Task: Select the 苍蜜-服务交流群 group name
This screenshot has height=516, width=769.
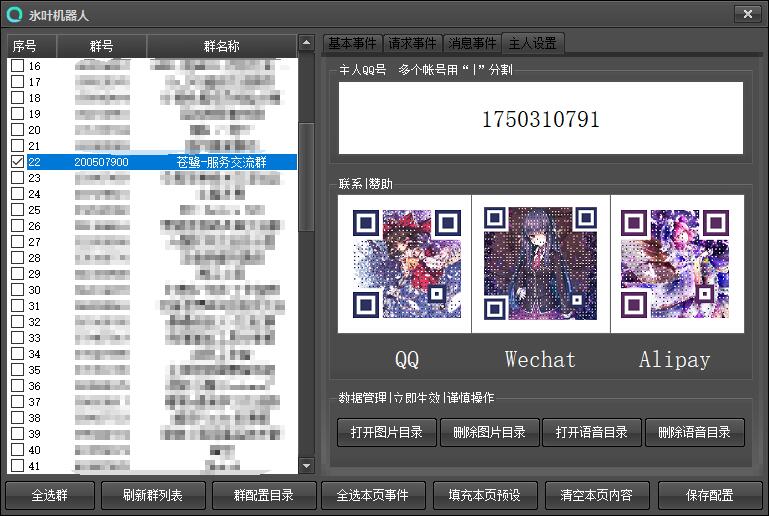Action: pos(222,162)
